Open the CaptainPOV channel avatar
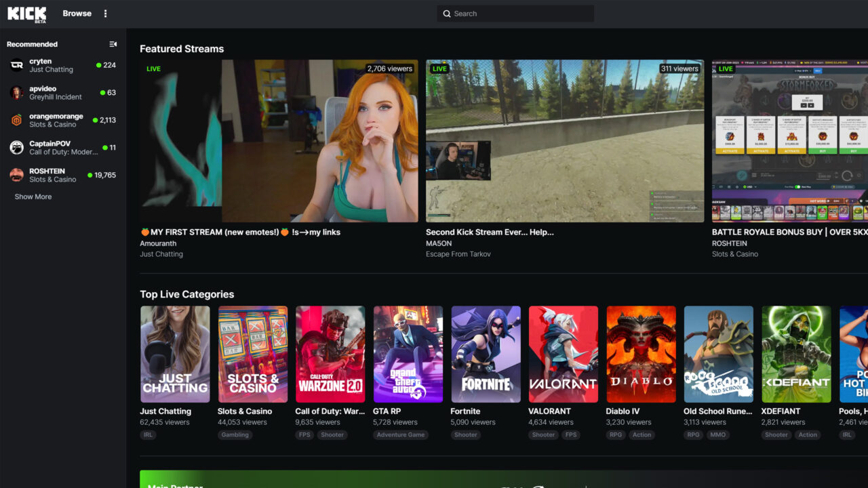Image resolution: width=868 pixels, height=488 pixels. click(x=16, y=148)
